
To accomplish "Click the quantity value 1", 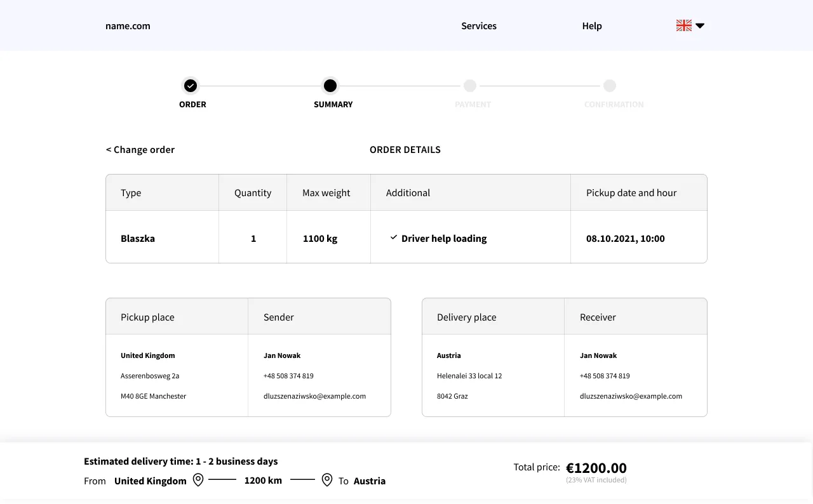I will click(253, 239).
